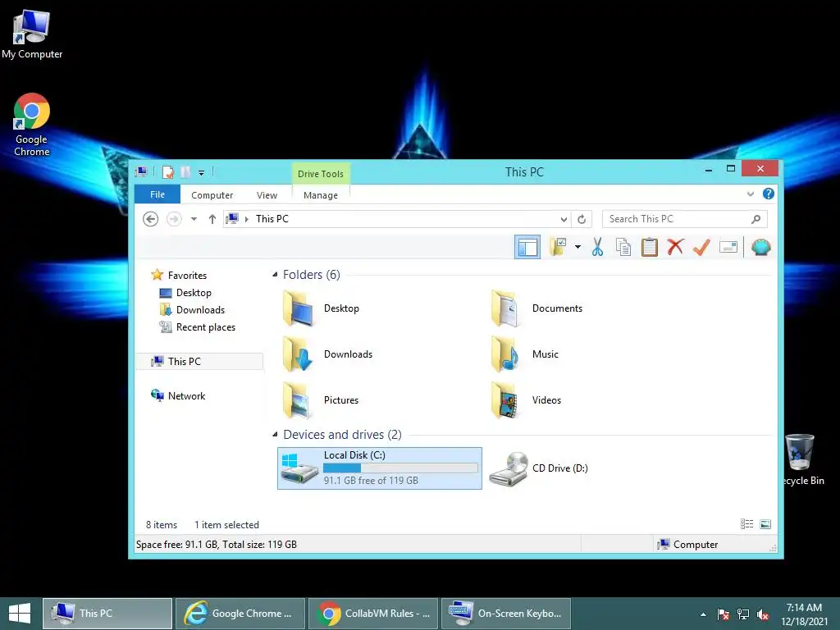Screen dimensions: 840x630
Task: Switch to CollabVM Rules Chrome taskbar button
Action: click(x=373, y=614)
